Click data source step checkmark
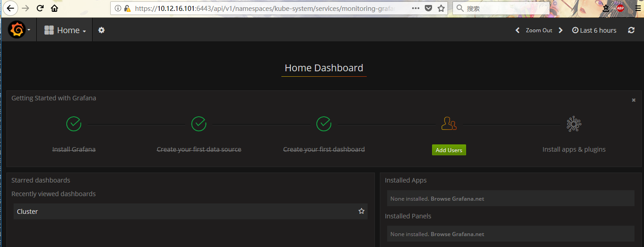The image size is (644, 247). 199,123
